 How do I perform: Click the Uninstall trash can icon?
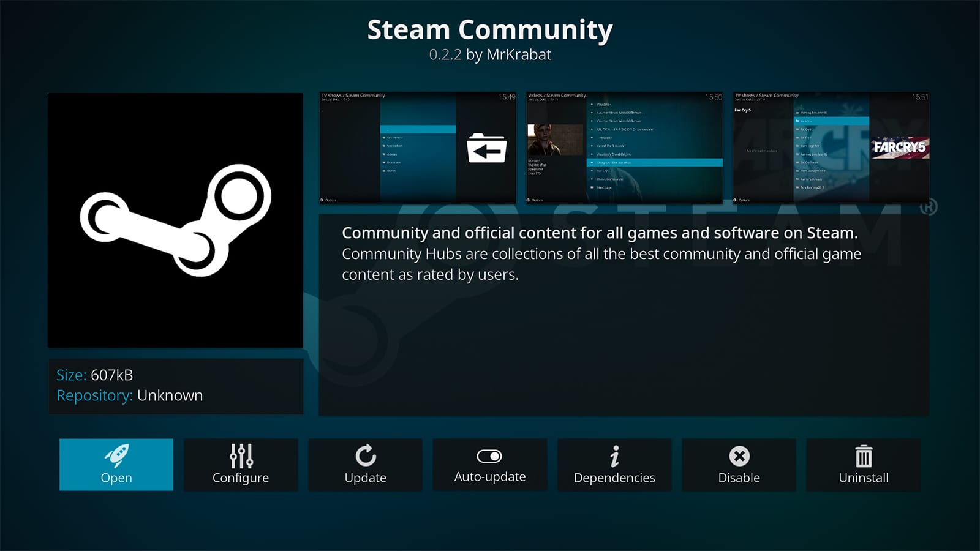tap(863, 455)
